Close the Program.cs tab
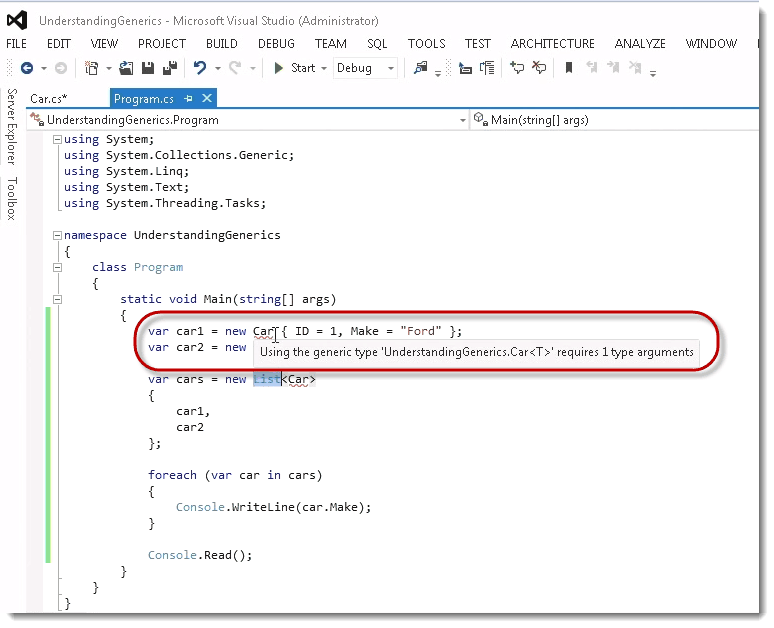The image size is (774, 628). pos(207,98)
